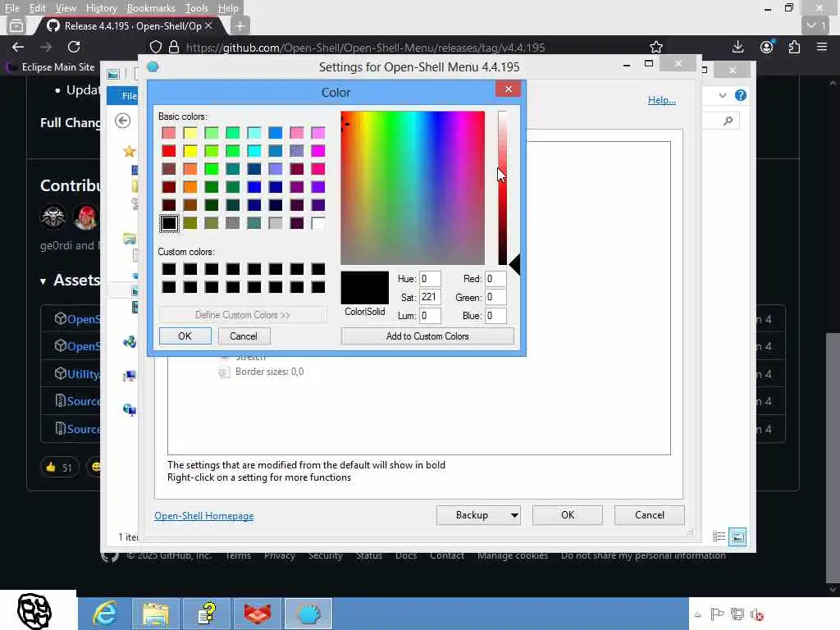Click the Sat input field
840x630 pixels.
coord(430,297)
